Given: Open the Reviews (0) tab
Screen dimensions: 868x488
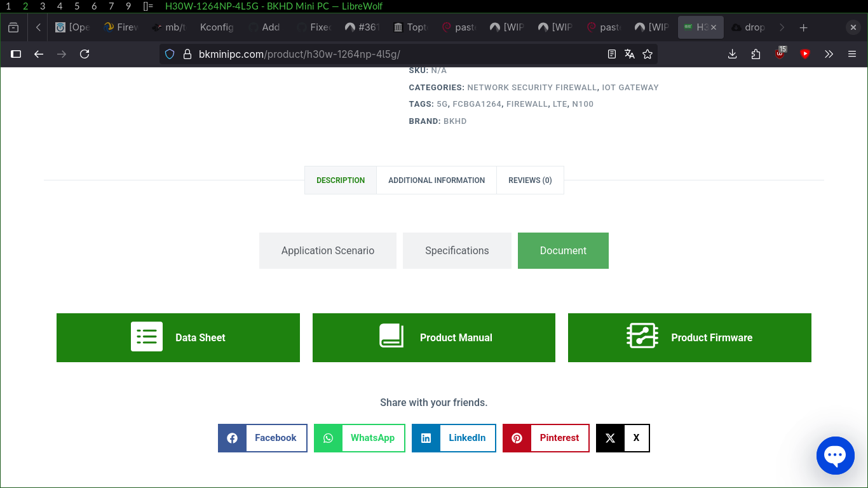Looking at the screenshot, I should point(530,180).
